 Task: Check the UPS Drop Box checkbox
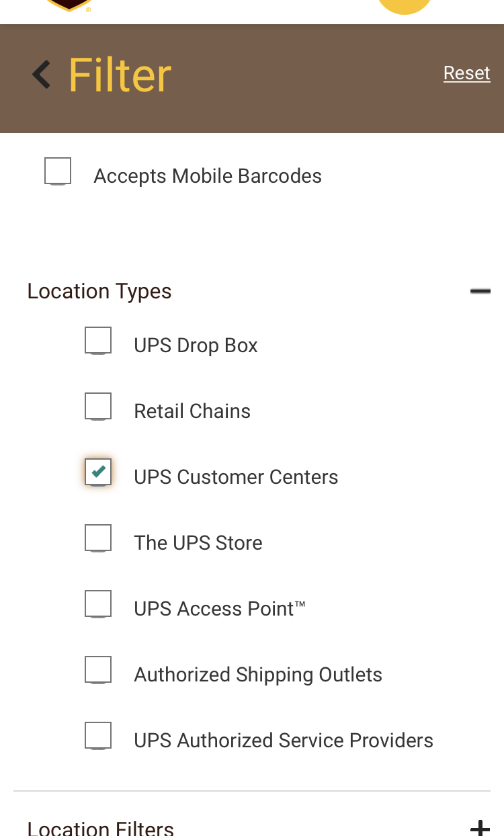point(98,340)
